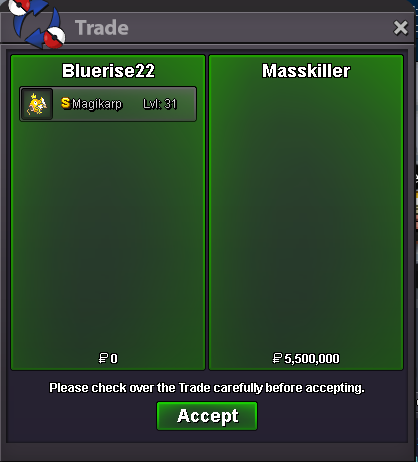Accept the trade offer
The height and width of the screenshot is (462, 418).
pos(207,416)
